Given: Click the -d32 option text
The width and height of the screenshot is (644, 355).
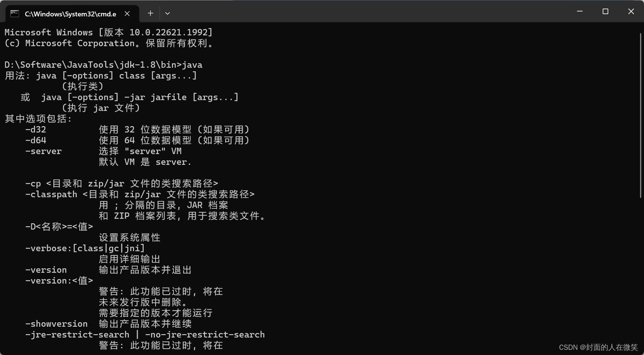Looking at the screenshot, I should pos(35,129).
